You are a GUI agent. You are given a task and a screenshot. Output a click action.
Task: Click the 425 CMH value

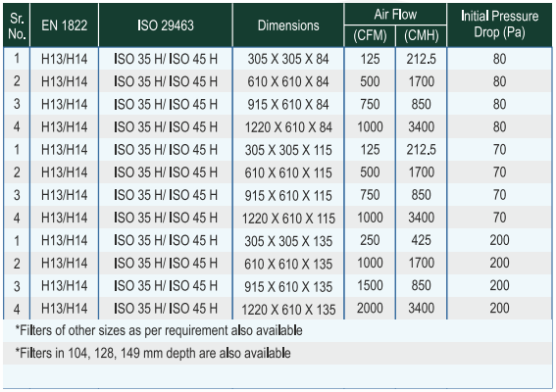point(422,240)
